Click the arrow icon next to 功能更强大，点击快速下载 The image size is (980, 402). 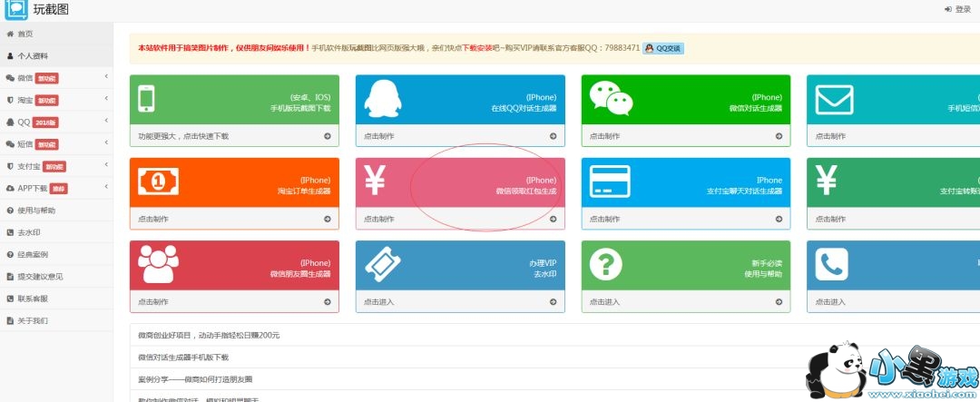tap(328, 136)
